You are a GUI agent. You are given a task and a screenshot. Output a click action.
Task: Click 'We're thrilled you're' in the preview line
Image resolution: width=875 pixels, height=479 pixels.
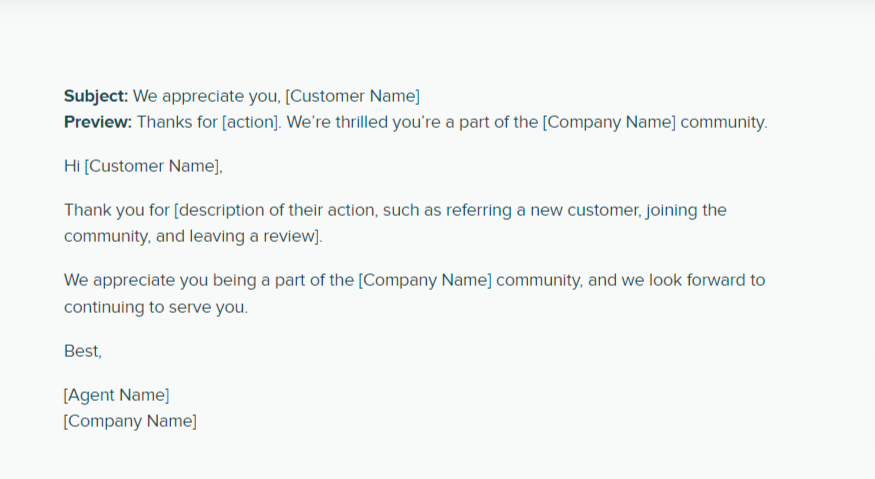point(364,122)
